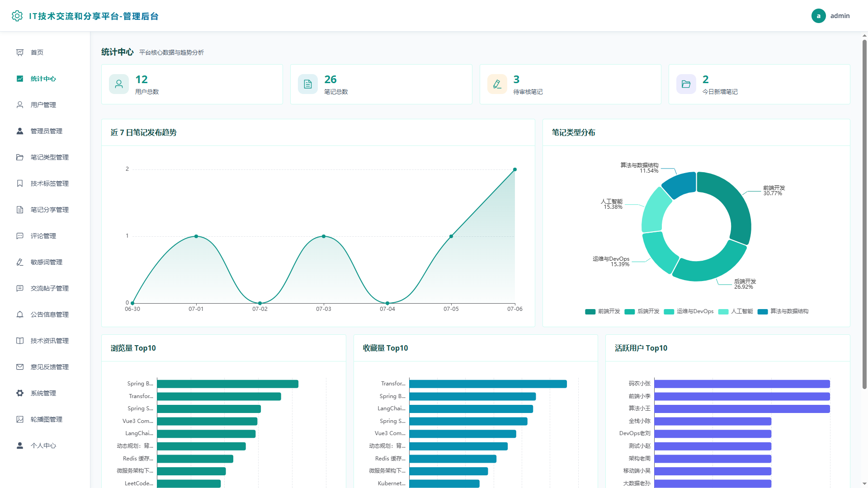
Task: Click the 今日新增笔记 folder icon
Action: point(686,84)
